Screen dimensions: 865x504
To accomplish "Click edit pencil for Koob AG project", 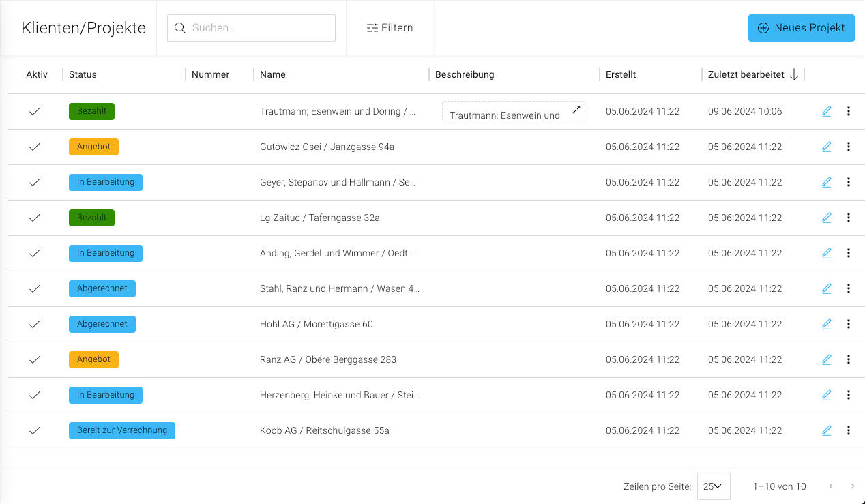I will click(x=826, y=430).
